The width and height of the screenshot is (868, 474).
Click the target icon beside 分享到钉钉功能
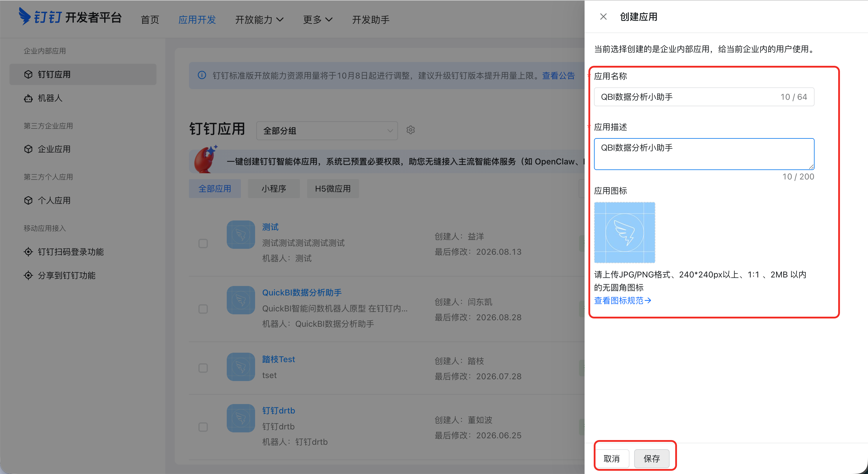(28, 276)
